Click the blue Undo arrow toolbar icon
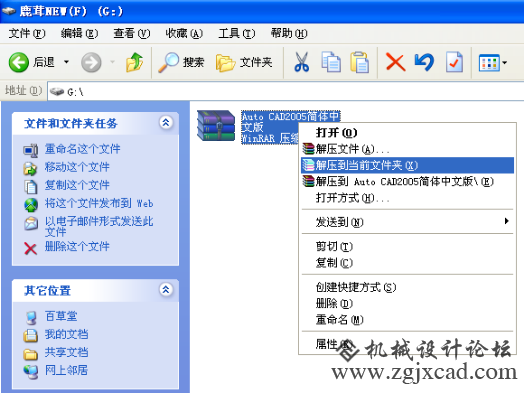Image resolution: width=524 pixels, height=393 pixels. 424,62
